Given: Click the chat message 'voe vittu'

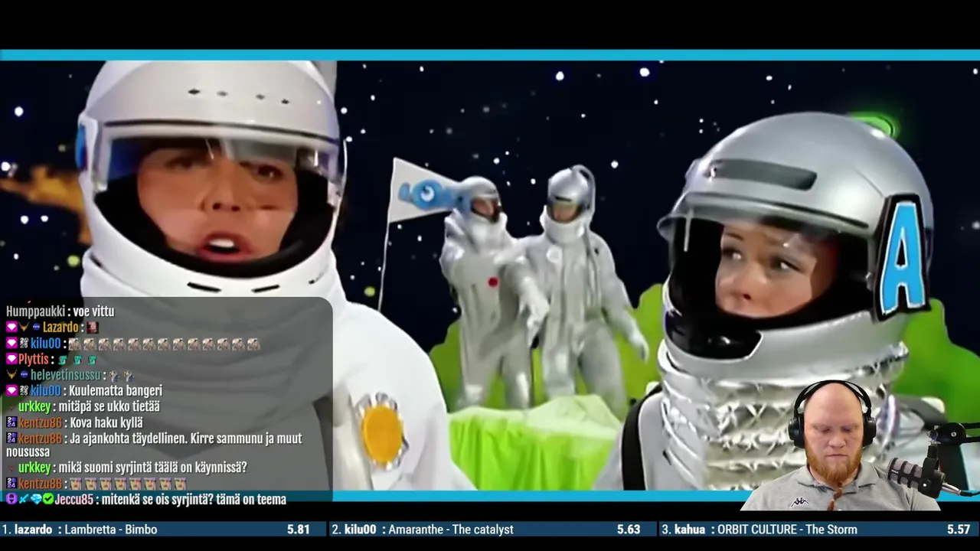Looking at the screenshot, I should click(x=93, y=311).
